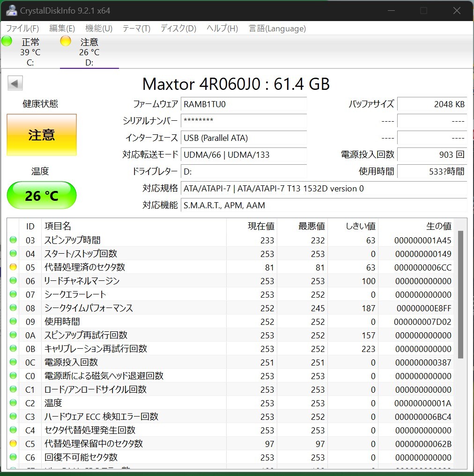Select the シークエラーレート attribute row

pyautogui.click(x=187, y=294)
